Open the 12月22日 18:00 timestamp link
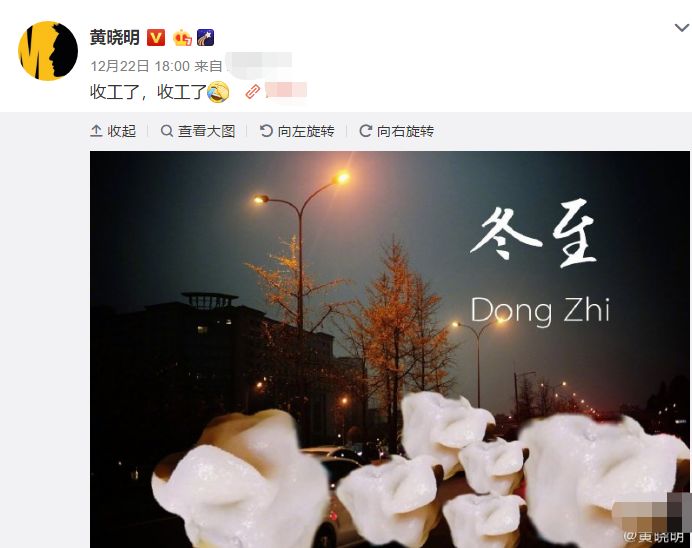The width and height of the screenshot is (692, 548). (x=140, y=66)
